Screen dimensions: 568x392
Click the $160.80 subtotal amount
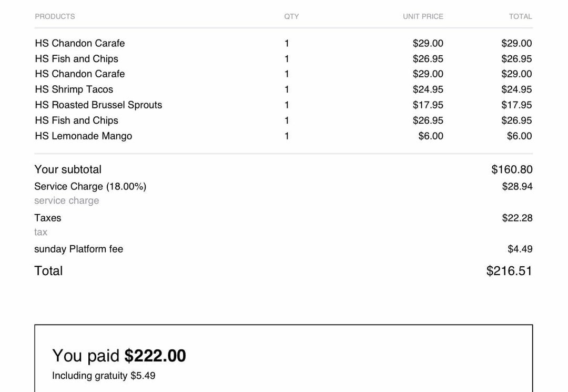pyautogui.click(x=512, y=169)
